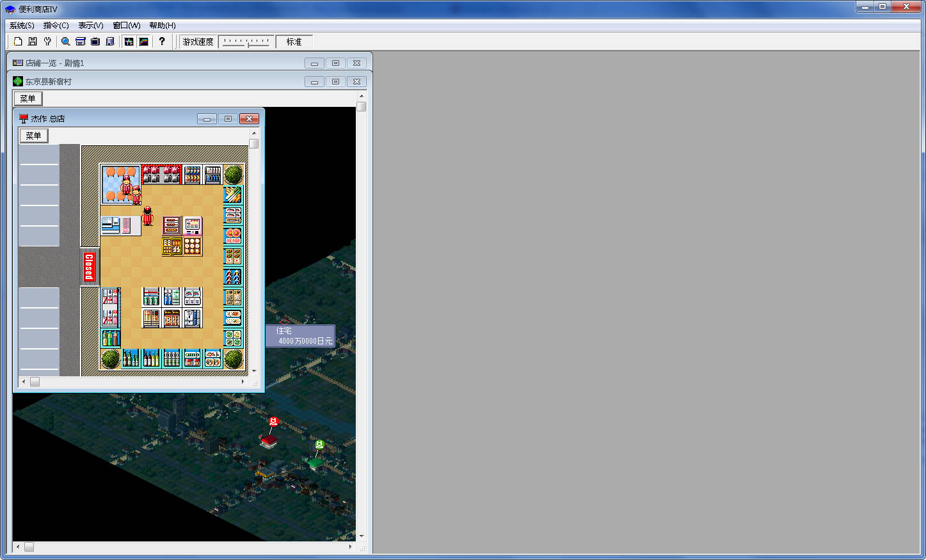Click the new file icon in toolbar
Image resolution: width=926 pixels, height=560 pixels.
tap(18, 42)
